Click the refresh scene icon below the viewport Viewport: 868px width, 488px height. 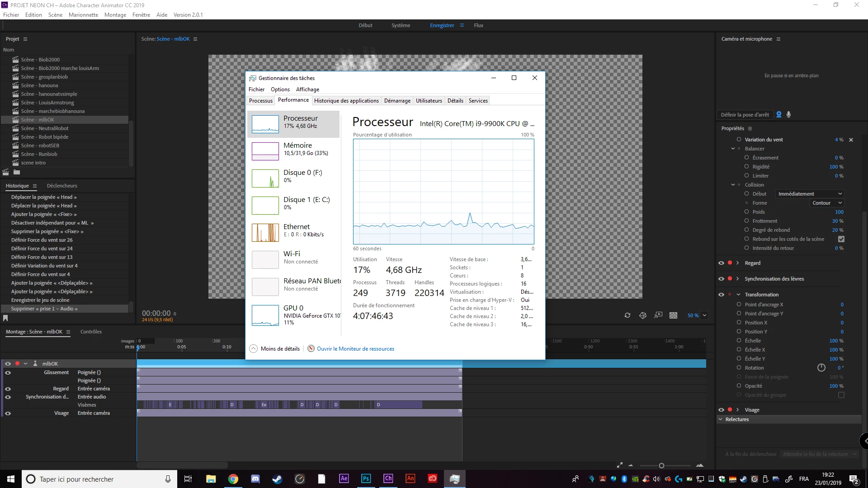pos(627,315)
